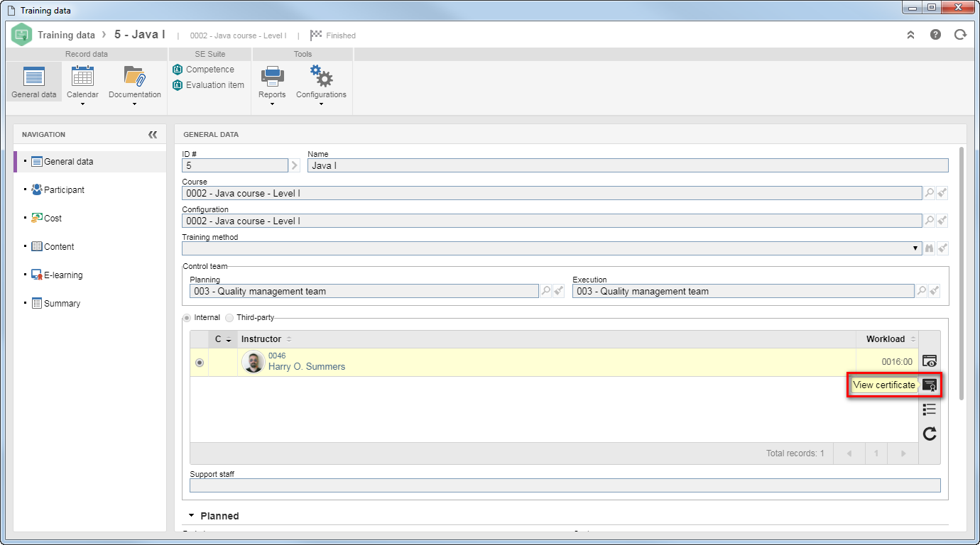Expand the Configurations dropdown arrow
The width and height of the screenshot is (980, 545).
click(321, 104)
